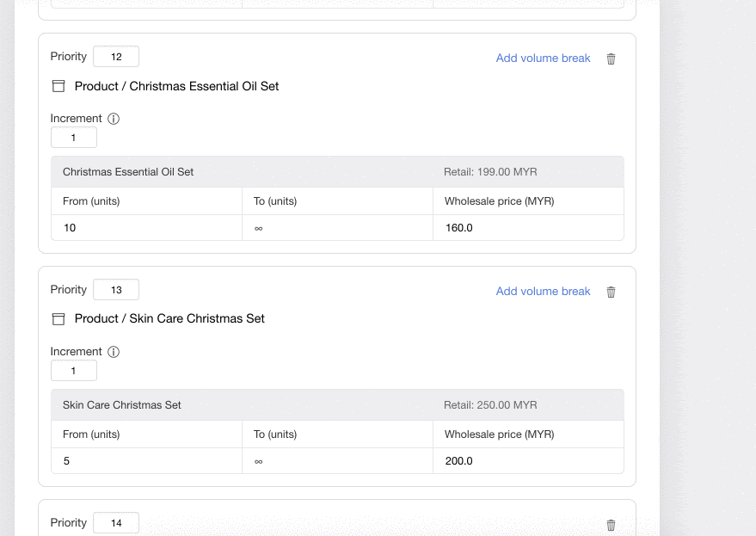Edit wholesale price 200.0
756x536 pixels.
(x=528, y=461)
